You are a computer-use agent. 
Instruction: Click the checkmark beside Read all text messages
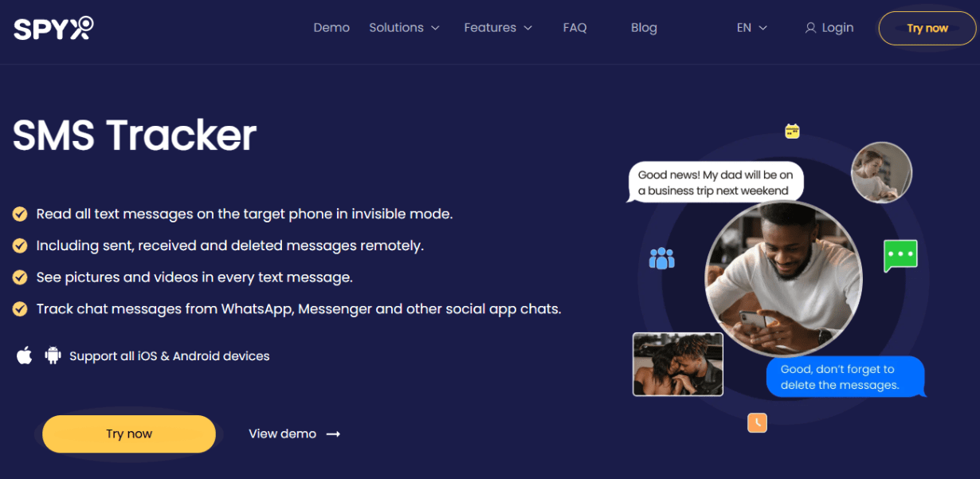click(20, 214)
